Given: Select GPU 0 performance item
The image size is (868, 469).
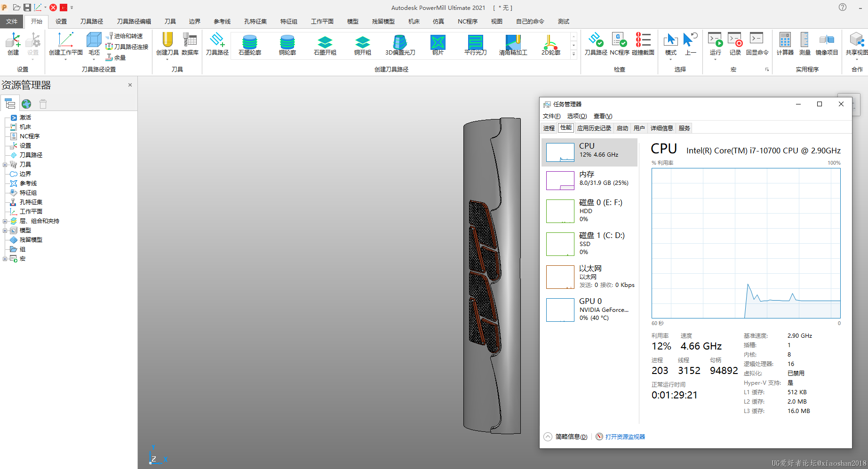Looking at the screenshot, I should tap(589, 310).
